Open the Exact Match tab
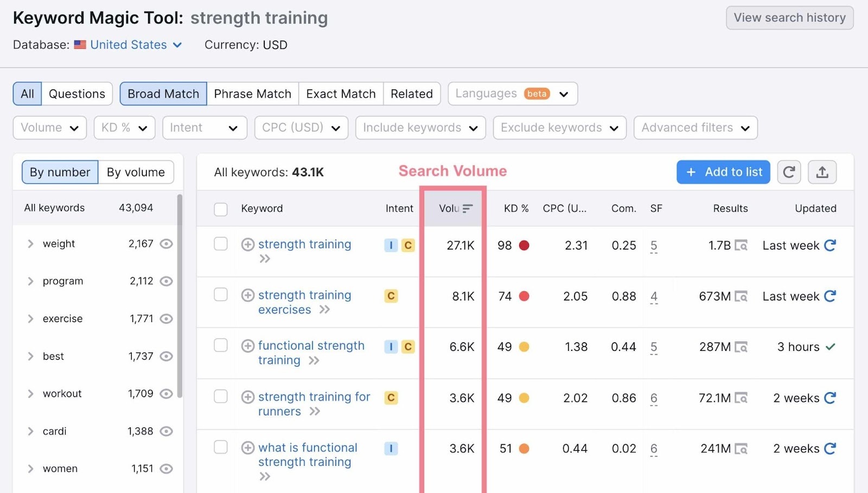 (340, 93)
